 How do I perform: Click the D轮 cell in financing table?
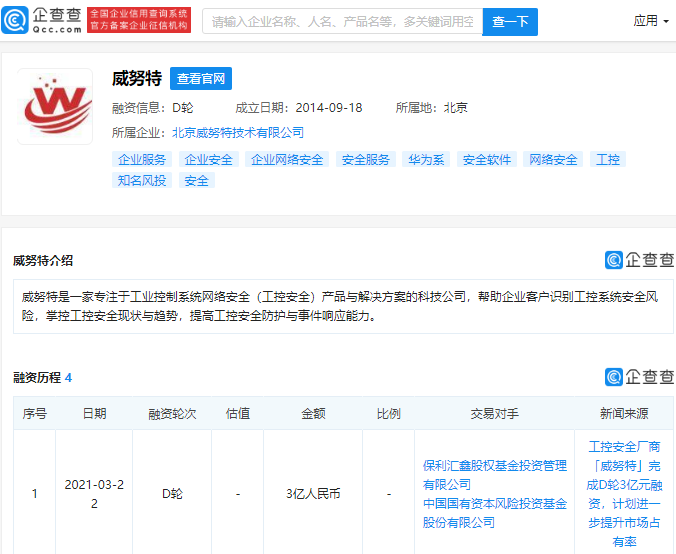pyautogui.click(x=172, y=494)
